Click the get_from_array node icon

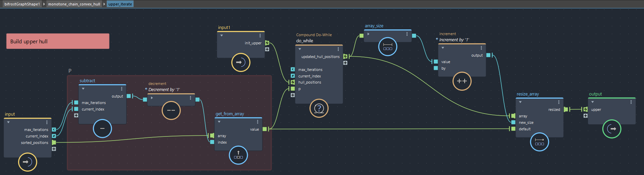pyautogui.click(x=238, y=155)
